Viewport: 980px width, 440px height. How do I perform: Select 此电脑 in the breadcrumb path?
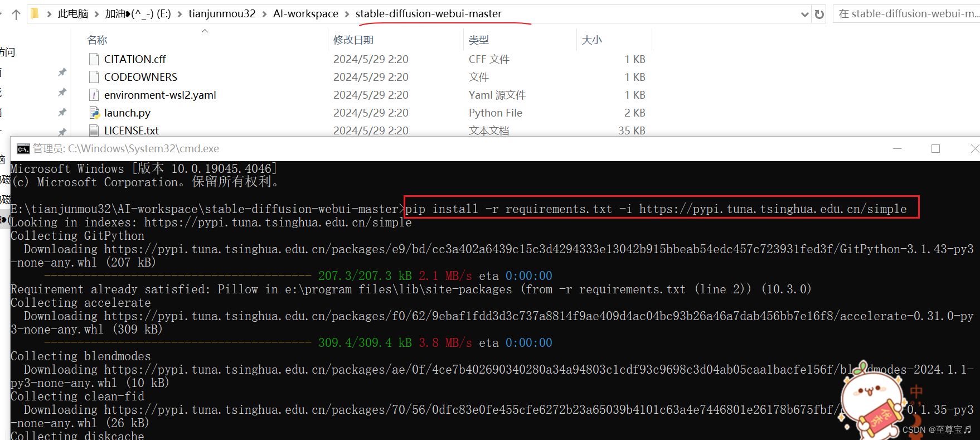point(73,14)
